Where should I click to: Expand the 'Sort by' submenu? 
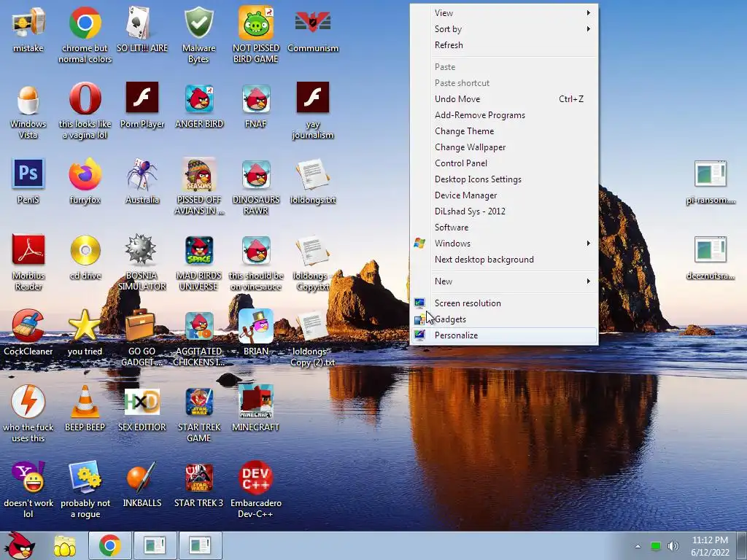click(x=504, y=29)
